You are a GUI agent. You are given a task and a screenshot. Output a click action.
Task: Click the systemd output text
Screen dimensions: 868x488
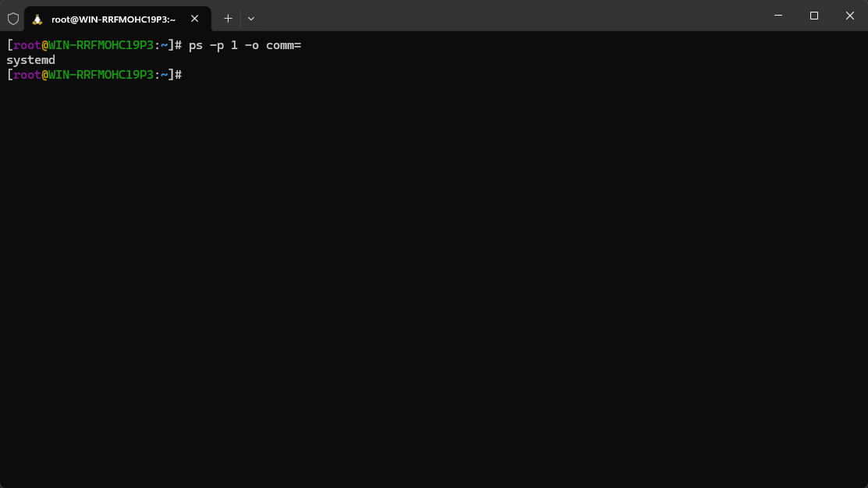(30, 60)
